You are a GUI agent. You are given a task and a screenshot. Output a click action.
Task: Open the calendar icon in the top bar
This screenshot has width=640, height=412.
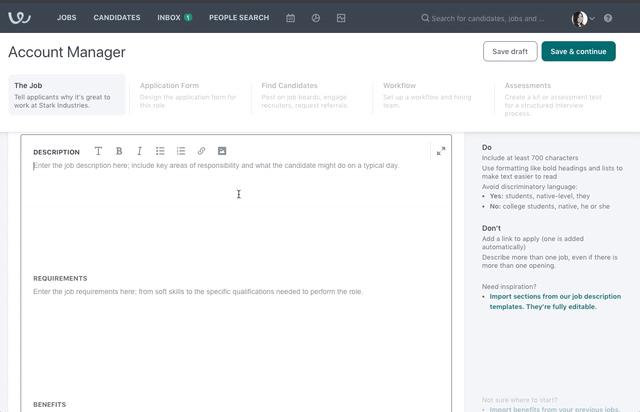click(x=290, y=18)
